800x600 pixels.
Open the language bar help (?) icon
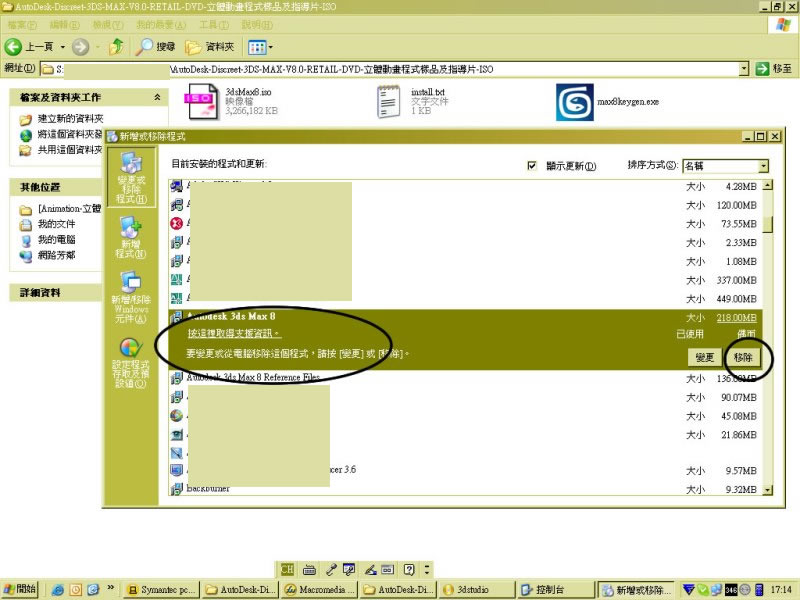click(409, 569)
